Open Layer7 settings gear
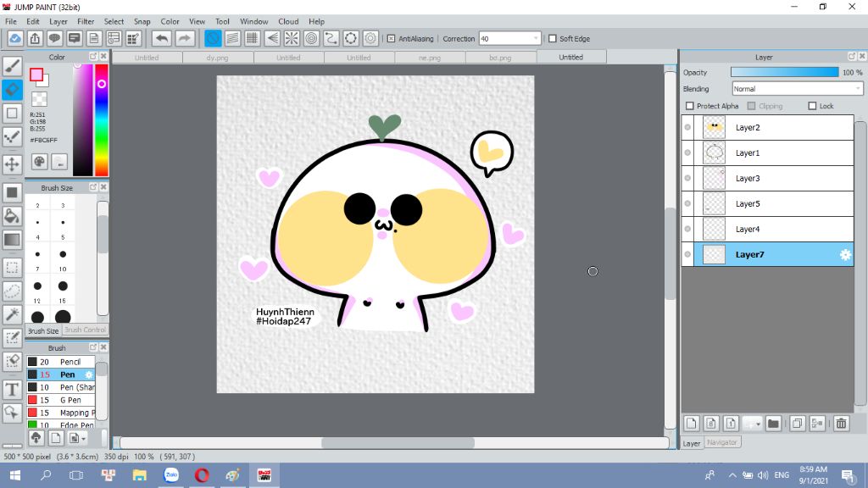Viewport: 868px width, 488px height. tap(845, 254)
